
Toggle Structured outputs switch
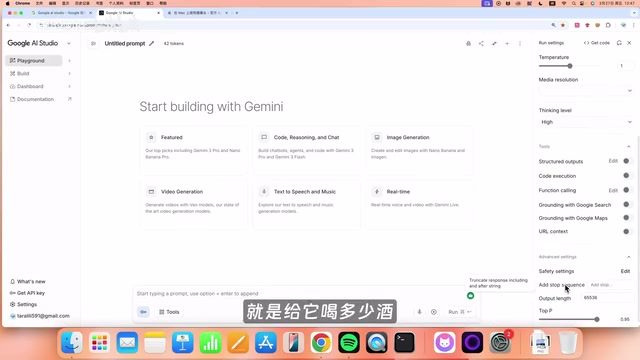628,161
